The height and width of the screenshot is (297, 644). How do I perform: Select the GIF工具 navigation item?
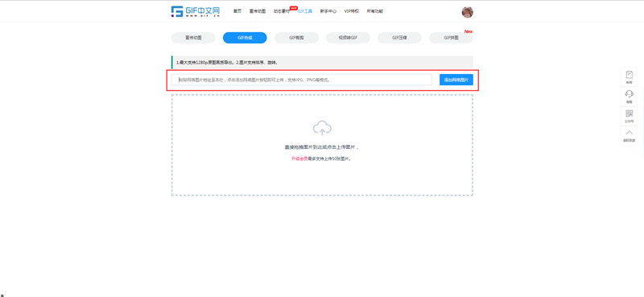pos(305,11)
